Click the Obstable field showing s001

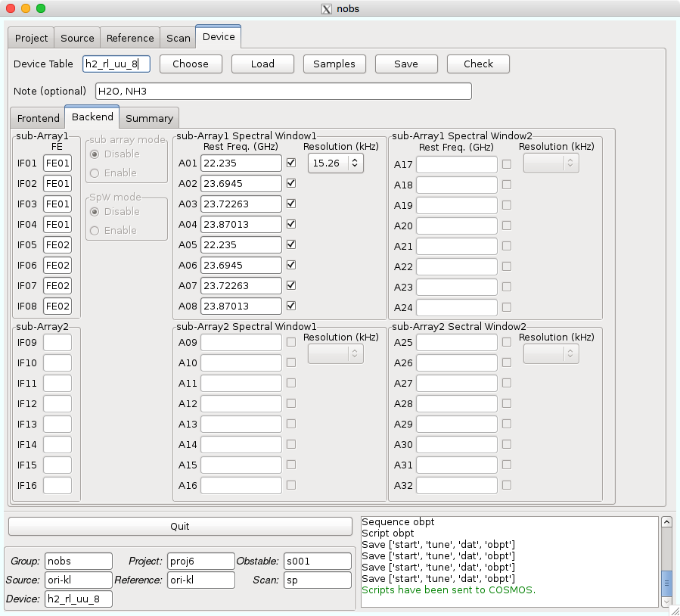coord(318,561)
